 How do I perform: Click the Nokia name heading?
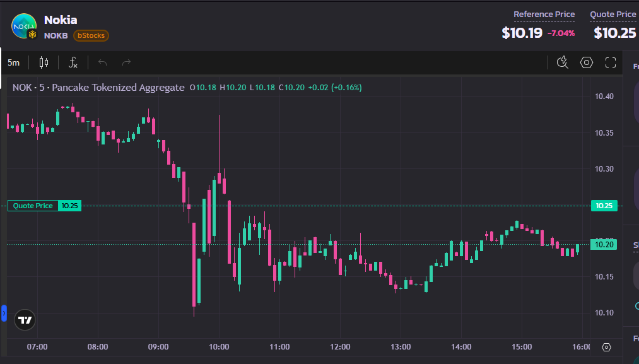[61, 20]
